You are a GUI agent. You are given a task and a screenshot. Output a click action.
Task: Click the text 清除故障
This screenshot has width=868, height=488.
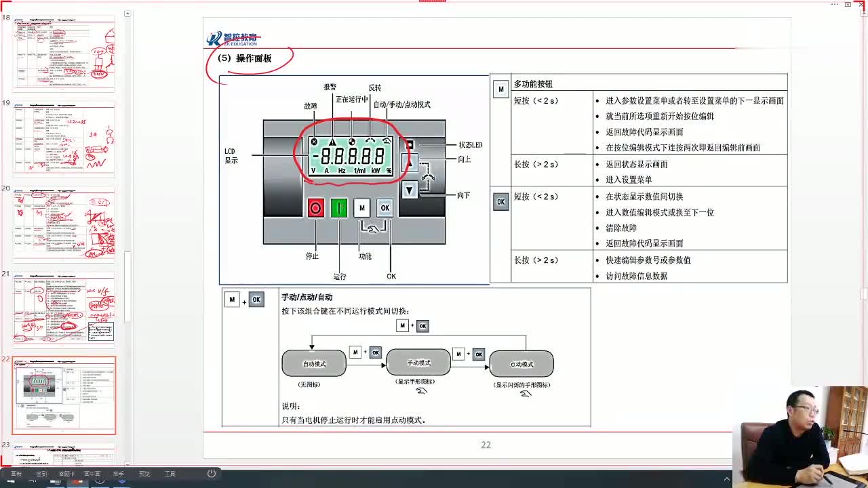point(623,228)
